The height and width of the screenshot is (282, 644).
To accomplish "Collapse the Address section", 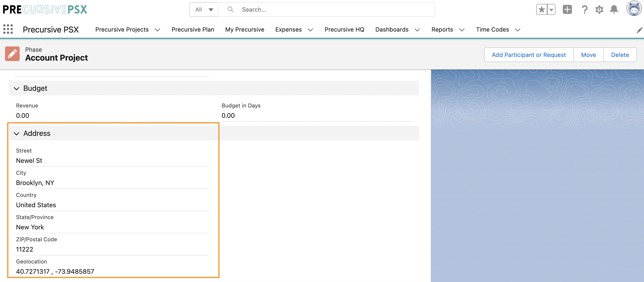I will (16, 134).
